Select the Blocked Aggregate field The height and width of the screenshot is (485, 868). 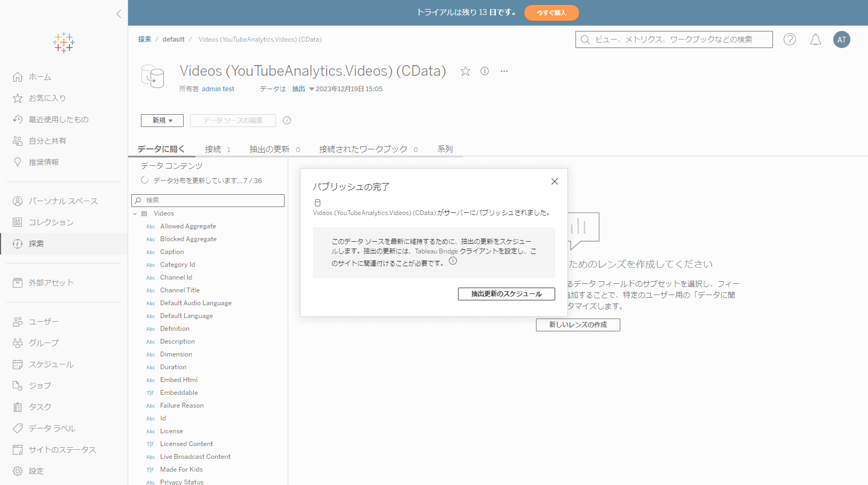pos(188,239)
